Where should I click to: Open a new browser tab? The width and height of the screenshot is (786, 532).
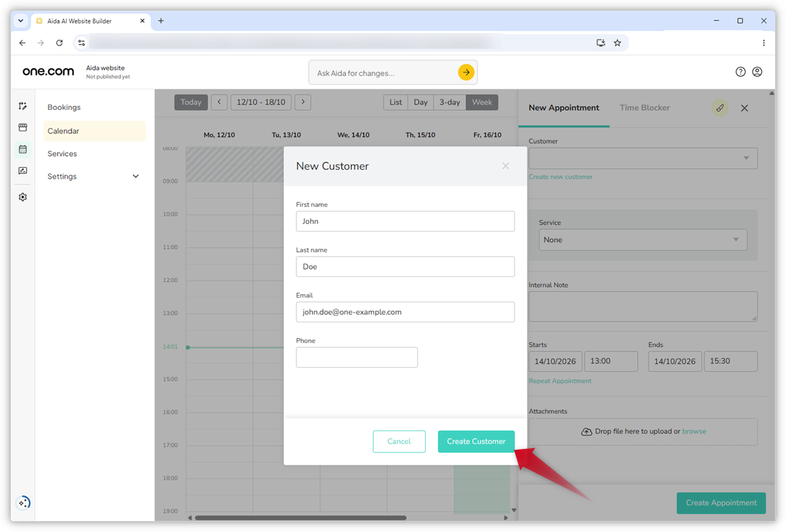[x=161, y=21]
